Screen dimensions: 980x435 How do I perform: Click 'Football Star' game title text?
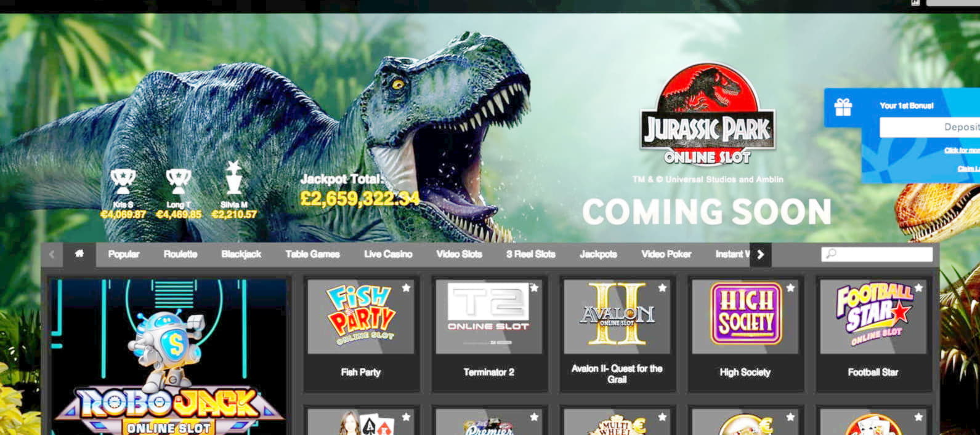(873, 372)
